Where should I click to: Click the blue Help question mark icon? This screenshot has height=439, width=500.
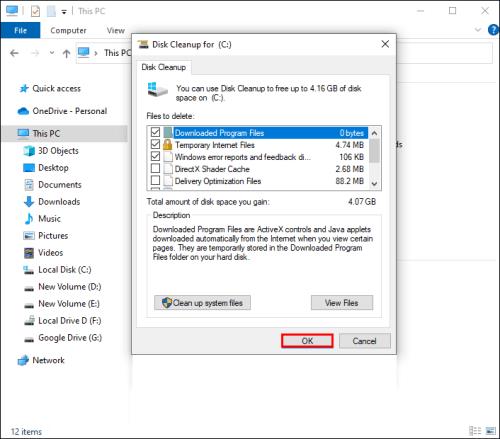pyautogui.click(x=494, y=30)
